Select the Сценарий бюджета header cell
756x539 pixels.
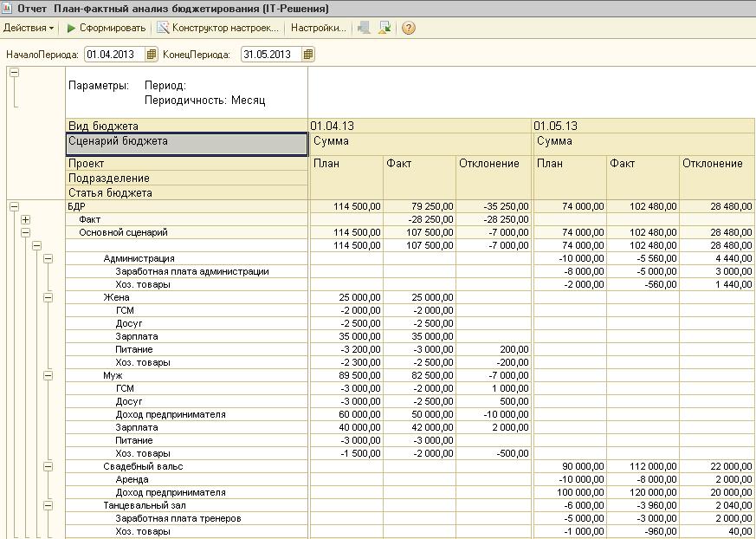tap(187, 142)
